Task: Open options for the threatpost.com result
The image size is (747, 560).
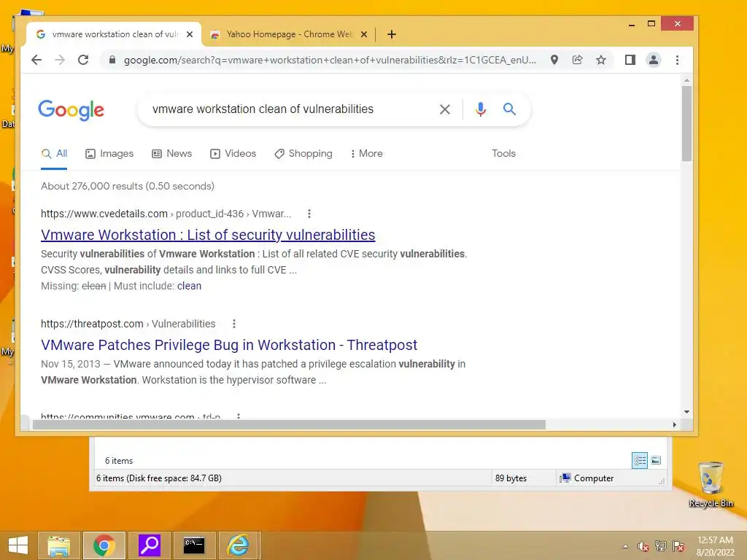Action: (x=234, y=324)
